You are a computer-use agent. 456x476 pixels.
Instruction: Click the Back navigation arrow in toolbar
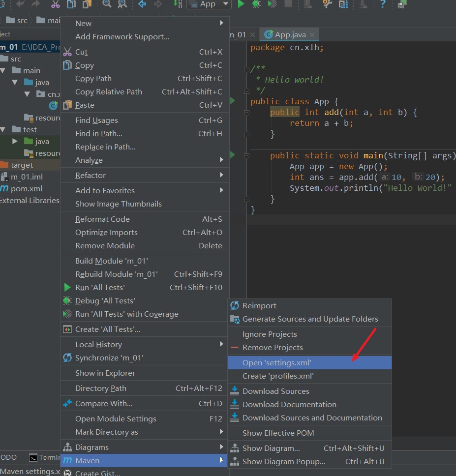(142, 4)
